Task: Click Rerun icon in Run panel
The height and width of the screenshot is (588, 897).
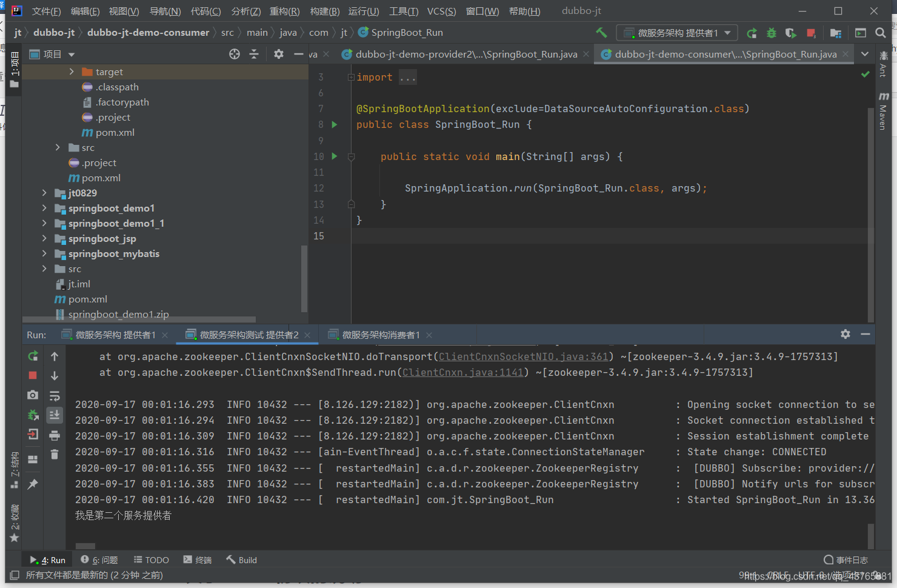Action: (33, 356)
